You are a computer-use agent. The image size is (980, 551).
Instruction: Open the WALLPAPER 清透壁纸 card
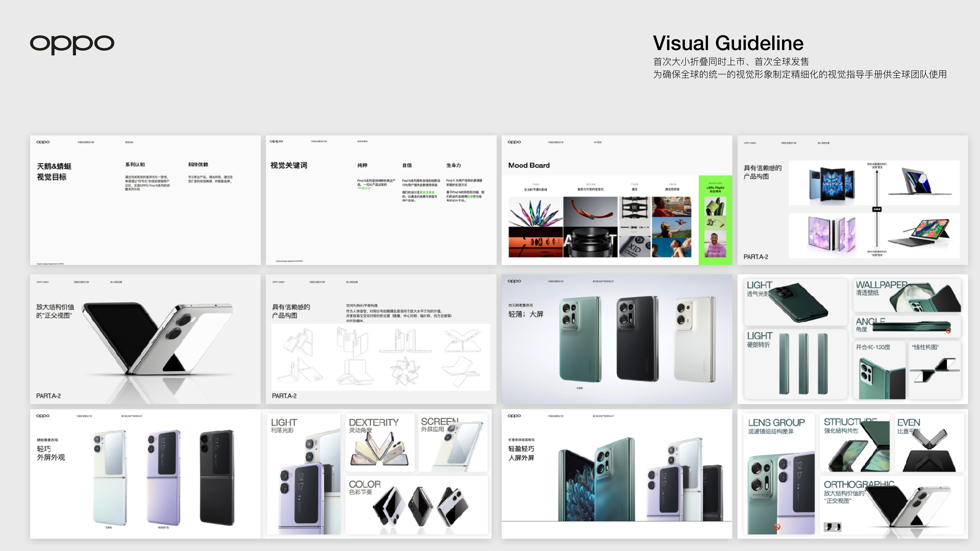point(907,295)
